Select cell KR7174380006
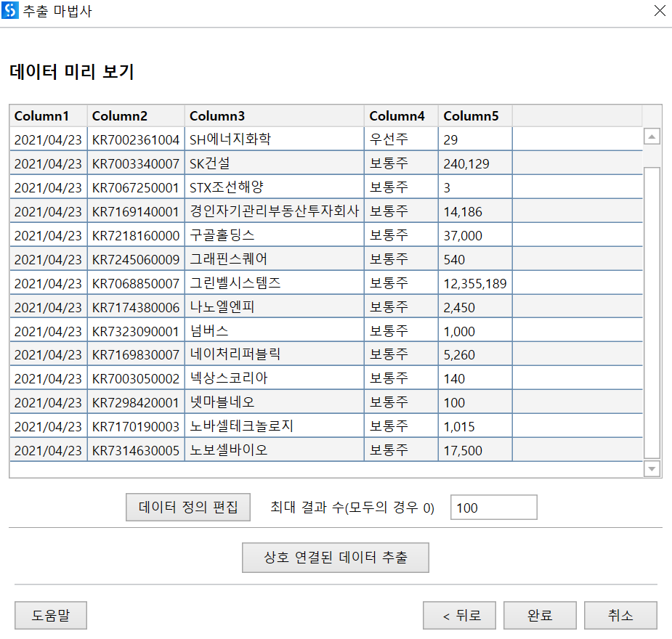Screen dimensions: 672x639 (136, 307)
